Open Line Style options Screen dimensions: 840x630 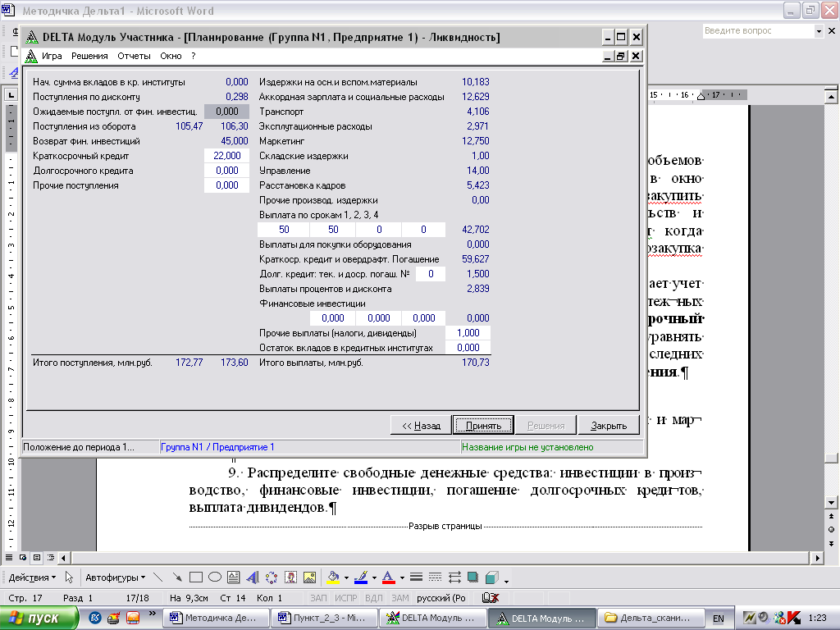[416, 577]
